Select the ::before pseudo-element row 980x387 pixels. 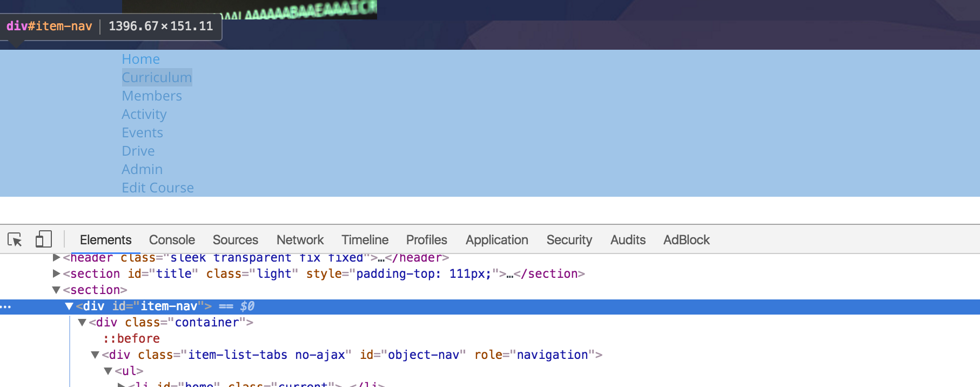(x=131, y=338)
